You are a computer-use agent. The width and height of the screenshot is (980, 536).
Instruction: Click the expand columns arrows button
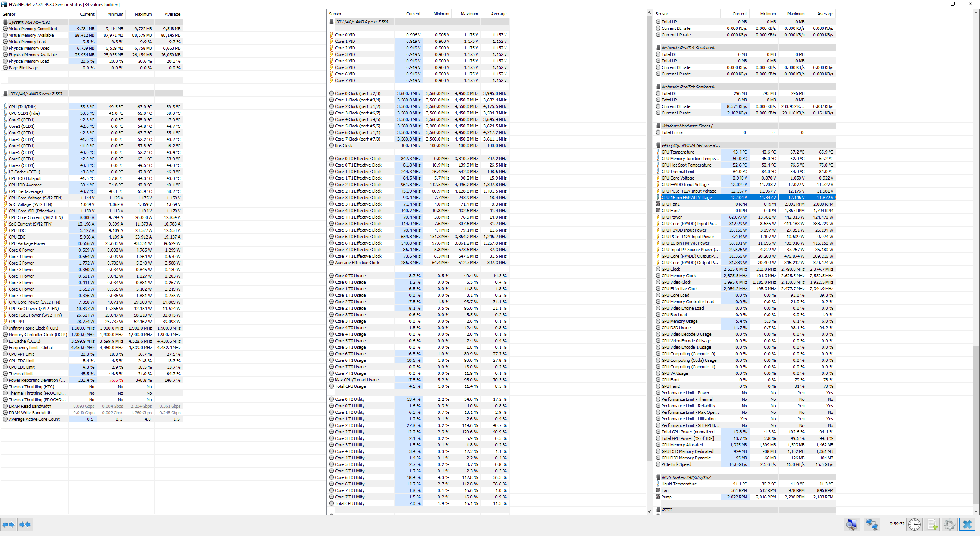click(x=8, y=525)
